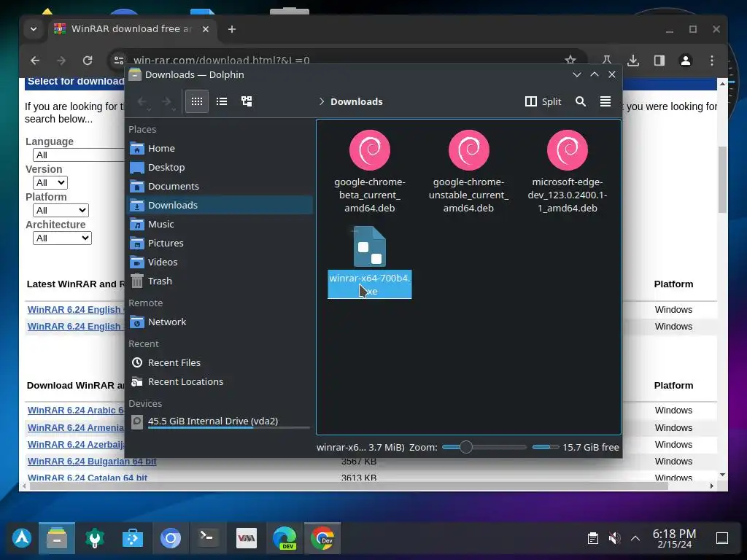Select Downloads in Places sidebar
The width and height of the screenshot is (747, 560).
point(220,205)
